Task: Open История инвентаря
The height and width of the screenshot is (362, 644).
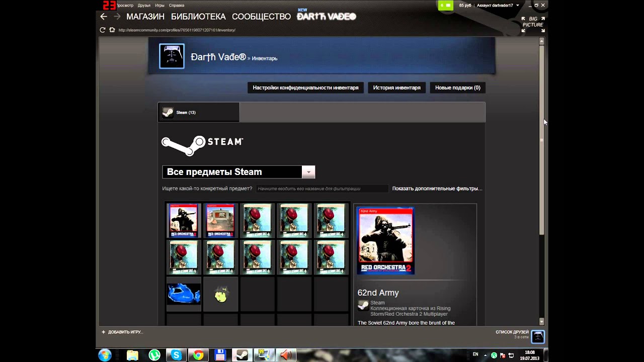Action: [x=397, y=87]
